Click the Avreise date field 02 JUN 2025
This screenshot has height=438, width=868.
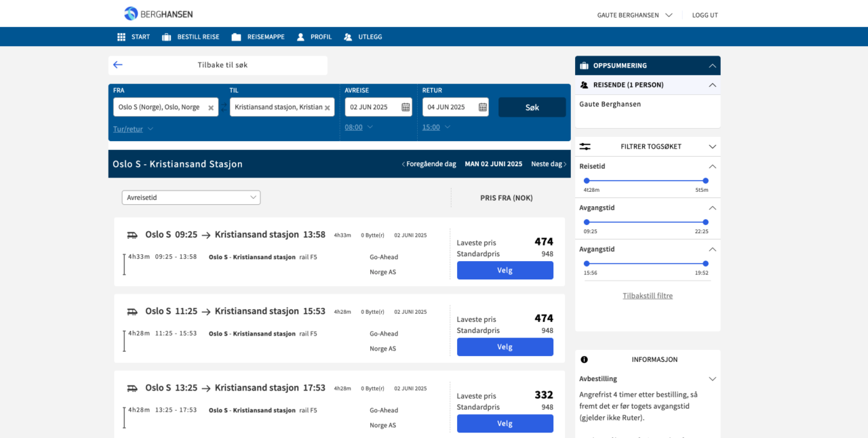click(378, 107)
